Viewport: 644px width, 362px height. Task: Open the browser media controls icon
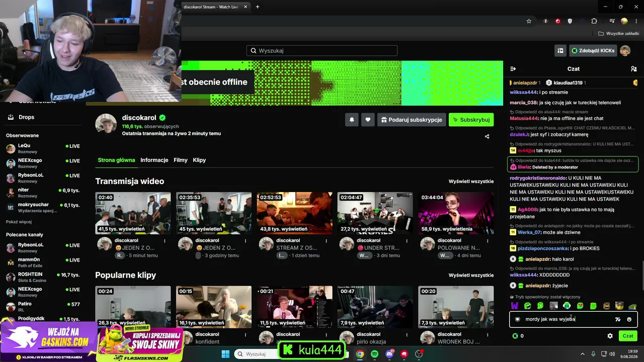pyautogui.click(x=612, y=21)
